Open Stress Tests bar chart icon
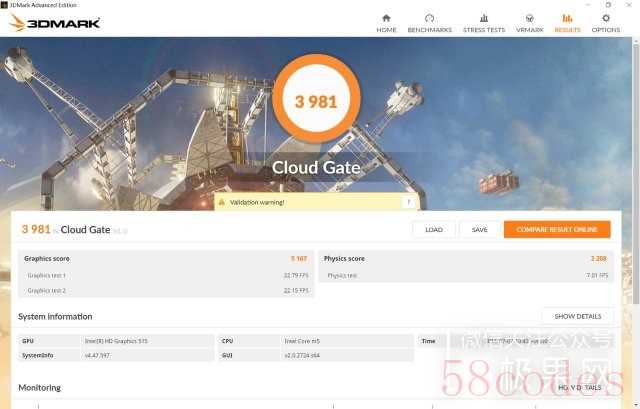 click(484, 18)
